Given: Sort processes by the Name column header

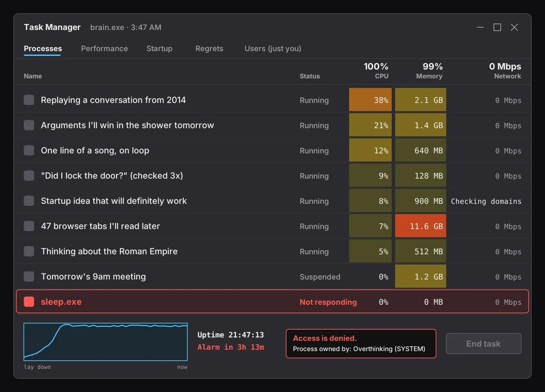Looking at the screenshot, I should (33, 76).
